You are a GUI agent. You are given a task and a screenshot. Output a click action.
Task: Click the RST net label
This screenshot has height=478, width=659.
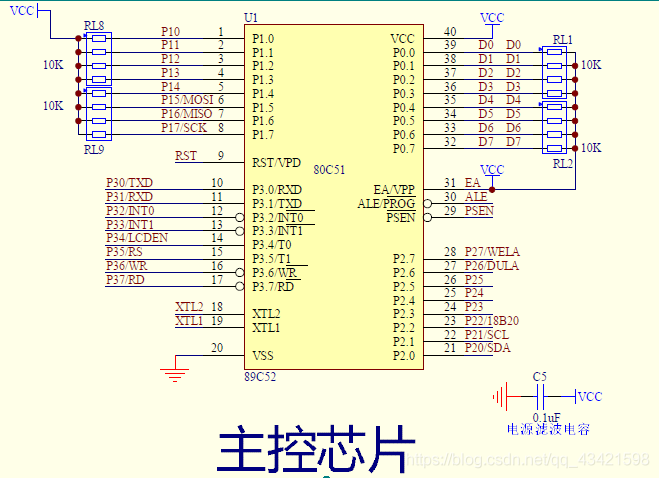(186, 156)
